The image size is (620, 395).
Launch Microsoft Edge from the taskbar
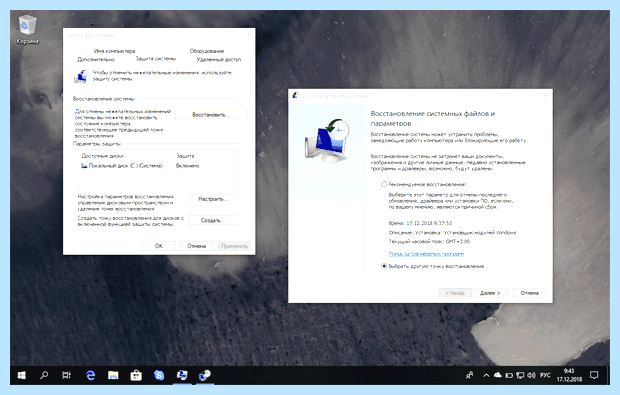click(90, 375)
